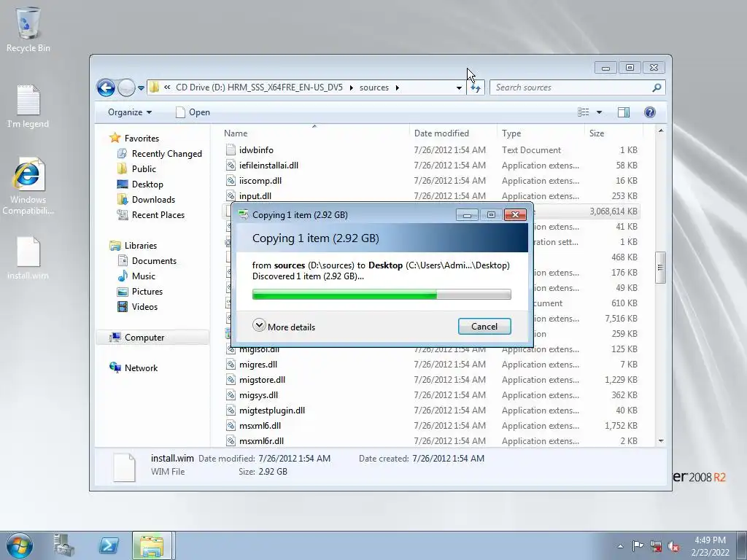Open Public folder in Favorites
Image resolution: width=747 pixels, height=560 pixels.
tap(144, 169)
